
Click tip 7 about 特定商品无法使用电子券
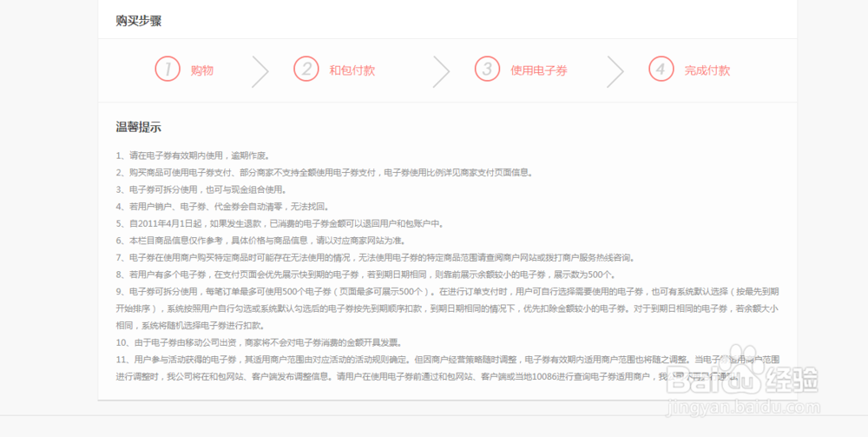[x=376, y=257]
